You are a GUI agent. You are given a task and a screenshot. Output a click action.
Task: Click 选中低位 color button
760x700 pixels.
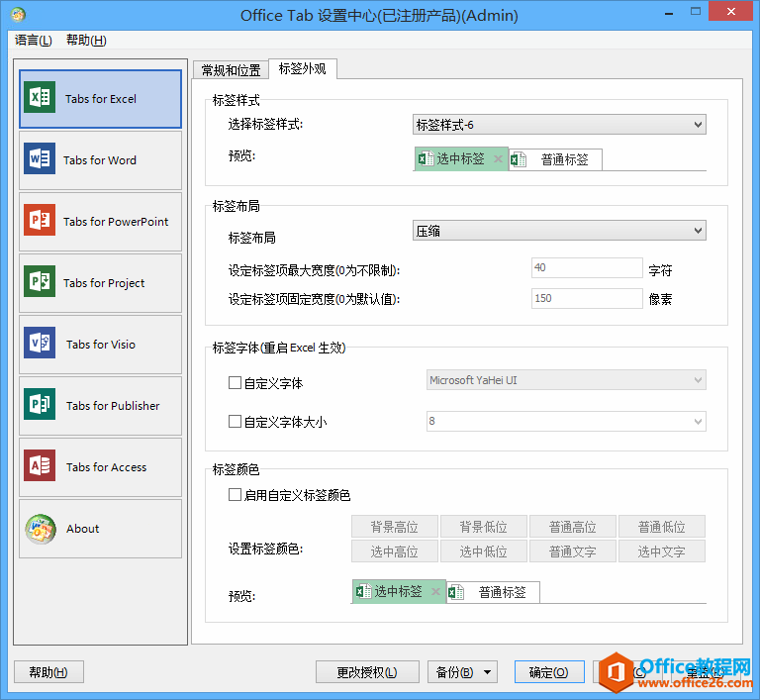(x=484, y=551)
